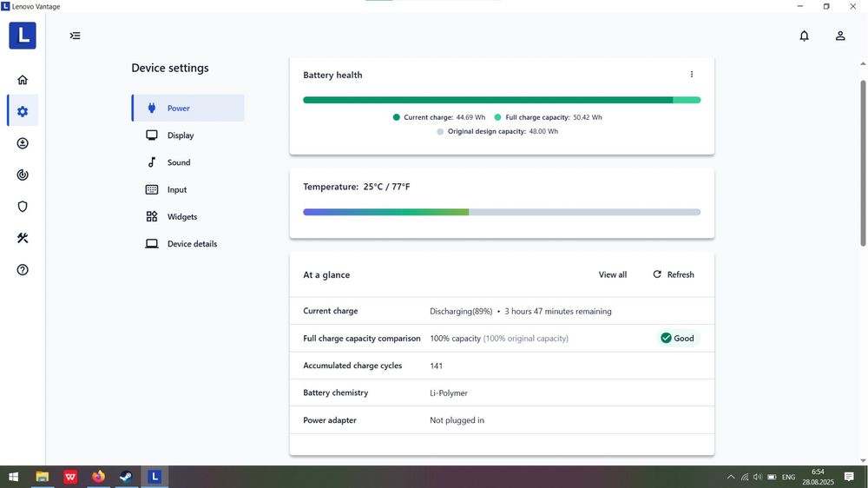Viewport: 868px width, 488px height.
Task: Click the ENG language indicator
Action: 788,477
